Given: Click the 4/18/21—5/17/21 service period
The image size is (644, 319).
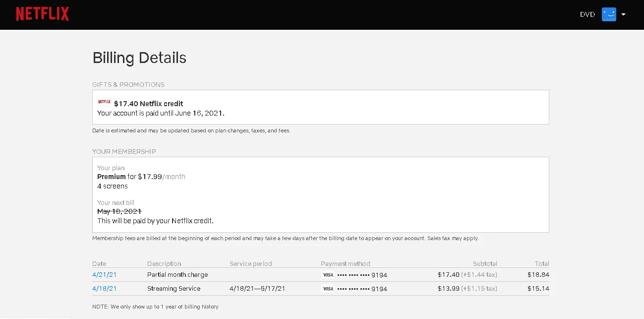Looking at the screenshot, I should tap(257, 288).
